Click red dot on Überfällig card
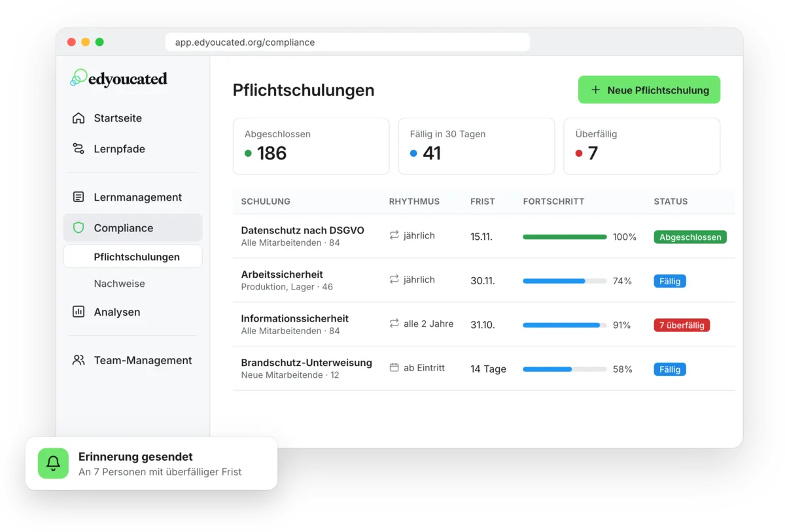The height and width of the screenshot is (532, 785). [579, 154]
